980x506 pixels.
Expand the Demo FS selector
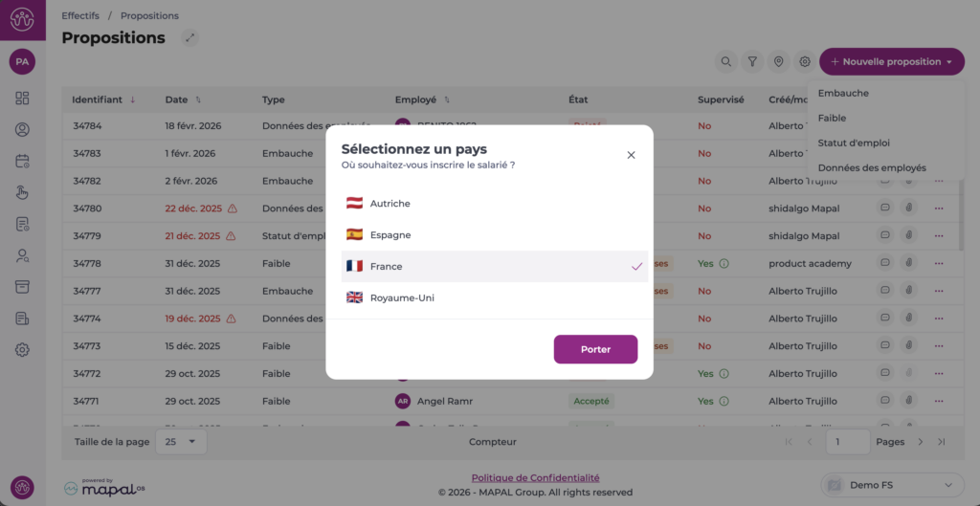coord(893,485)
